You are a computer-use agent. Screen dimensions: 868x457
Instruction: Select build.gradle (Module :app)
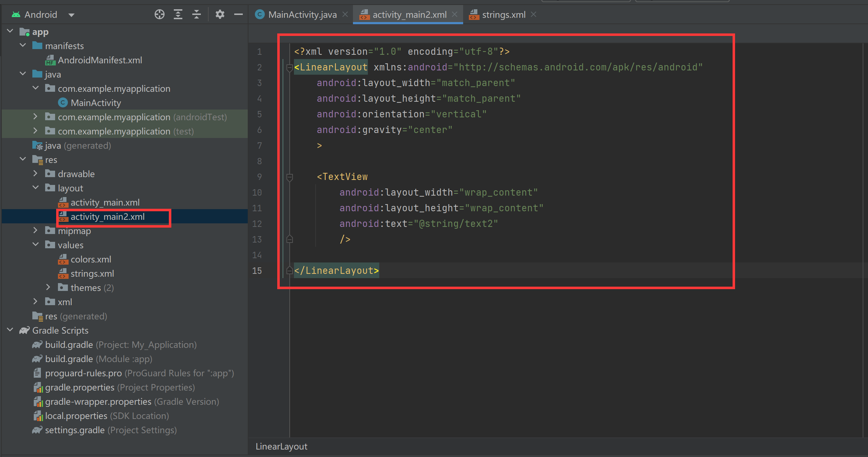[98, 359]
